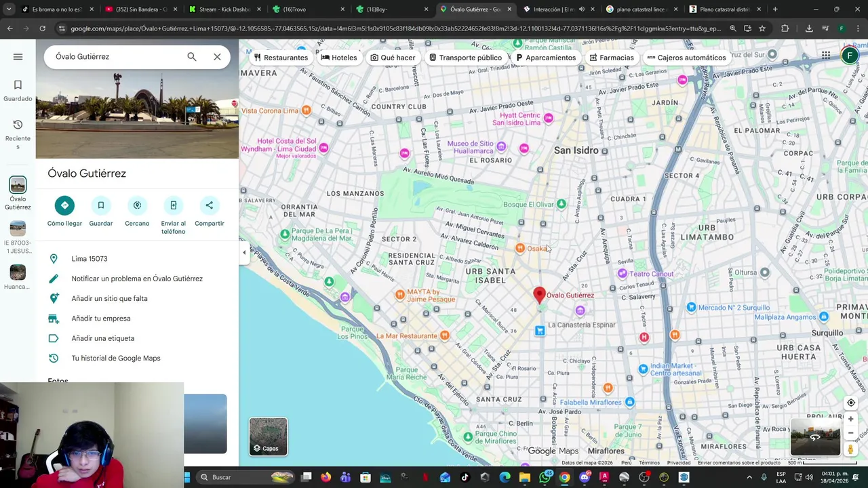The image size is (868, 488).
Task: Click the Cercano nearby button
Action: 137,211
